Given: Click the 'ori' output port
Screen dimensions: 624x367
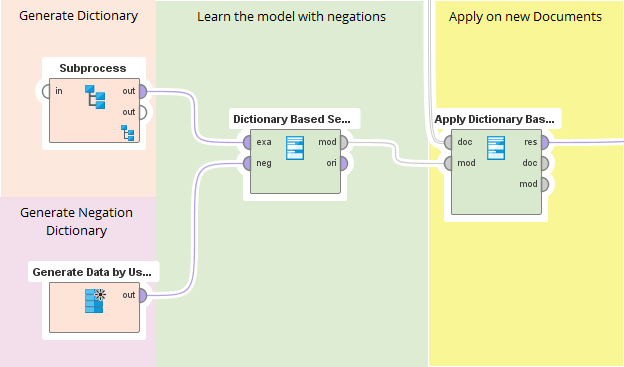Looking at the screenshot, I should [x=344, y=163].
